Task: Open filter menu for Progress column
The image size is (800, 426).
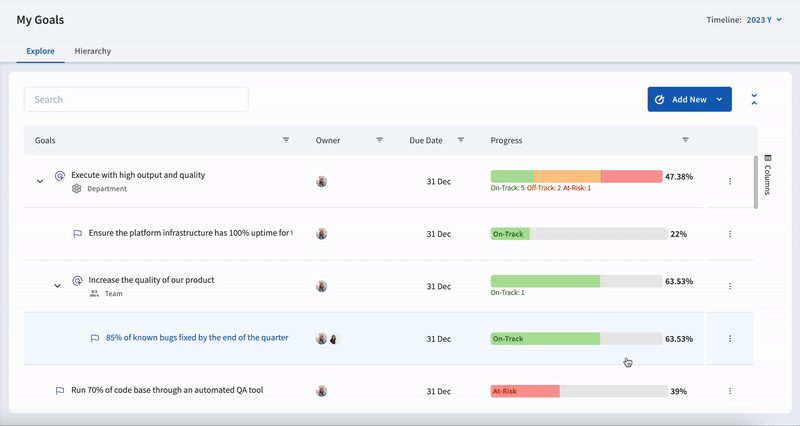Action: click(x=685, y=140)
